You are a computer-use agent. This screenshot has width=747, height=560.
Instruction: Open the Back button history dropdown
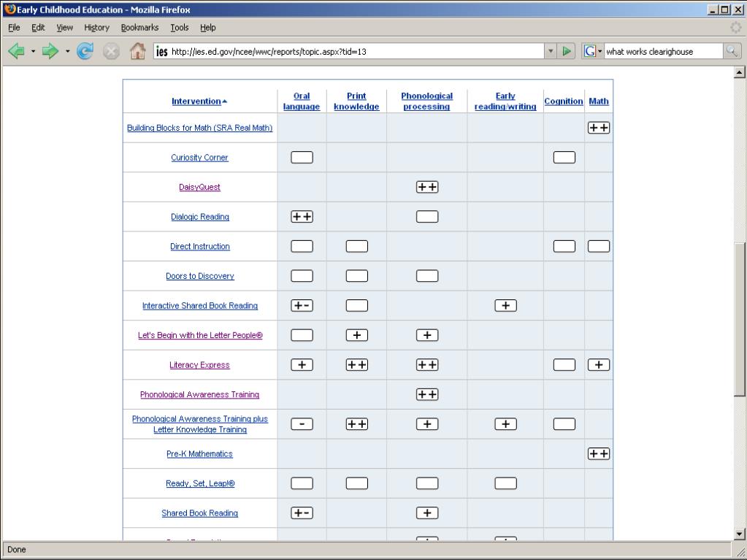(34, 51)
